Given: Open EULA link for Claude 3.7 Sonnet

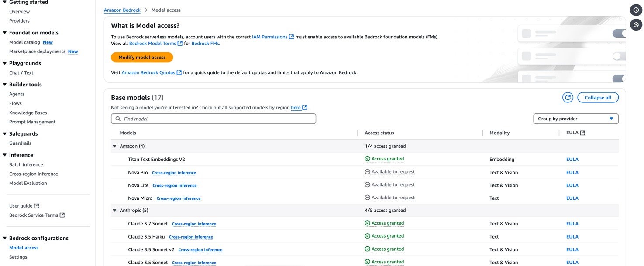Looking at the screenshot, I should [x=572, y=224].
